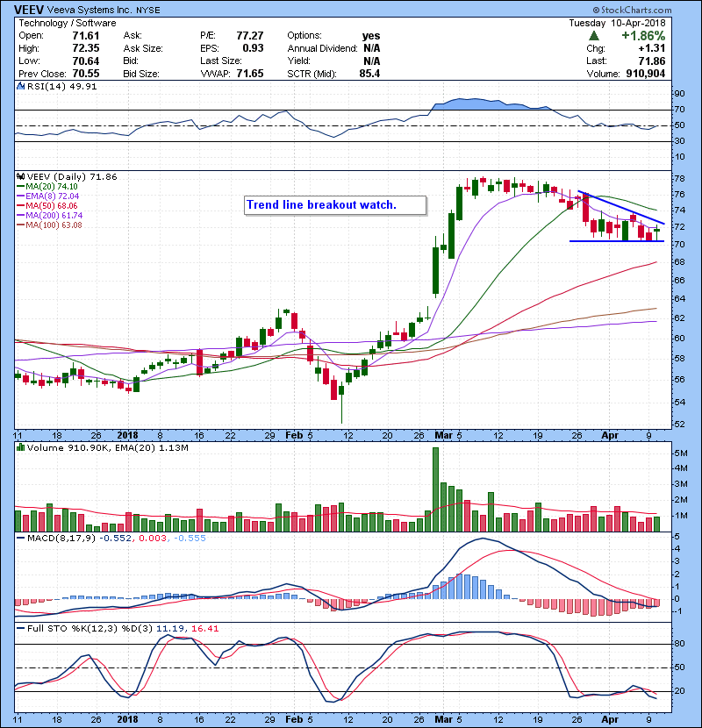
Task: Click the VEEV ticker symbol title
Action: point(29,10)
